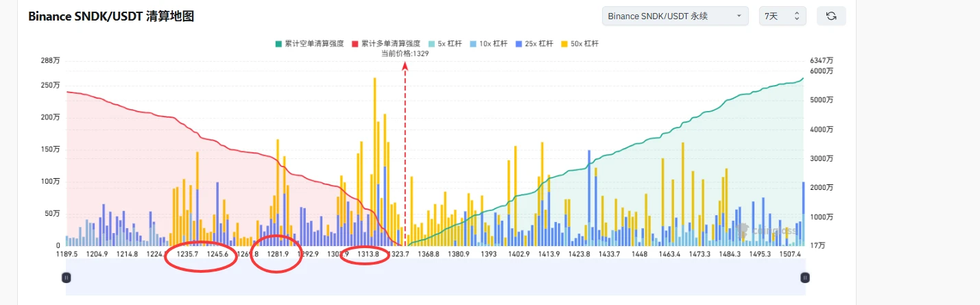Click the 1423.8 x-axis label

(x=579, y=254)
